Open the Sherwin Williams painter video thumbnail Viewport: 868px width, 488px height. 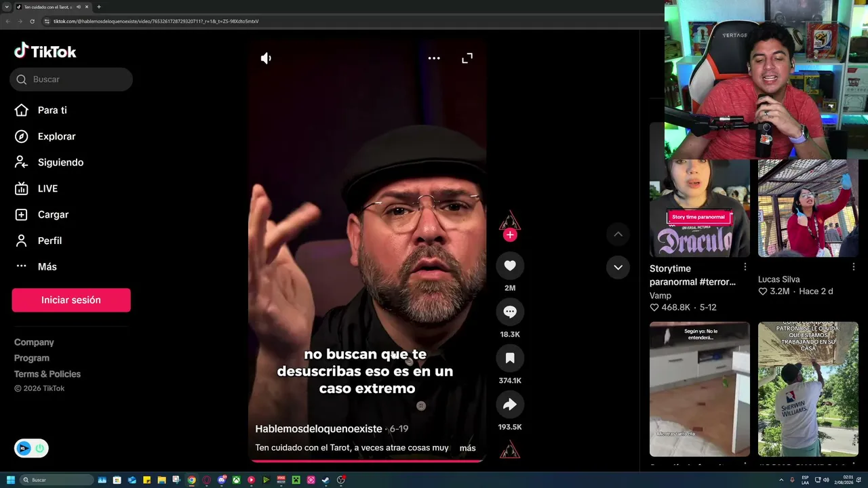click(808, 389)
